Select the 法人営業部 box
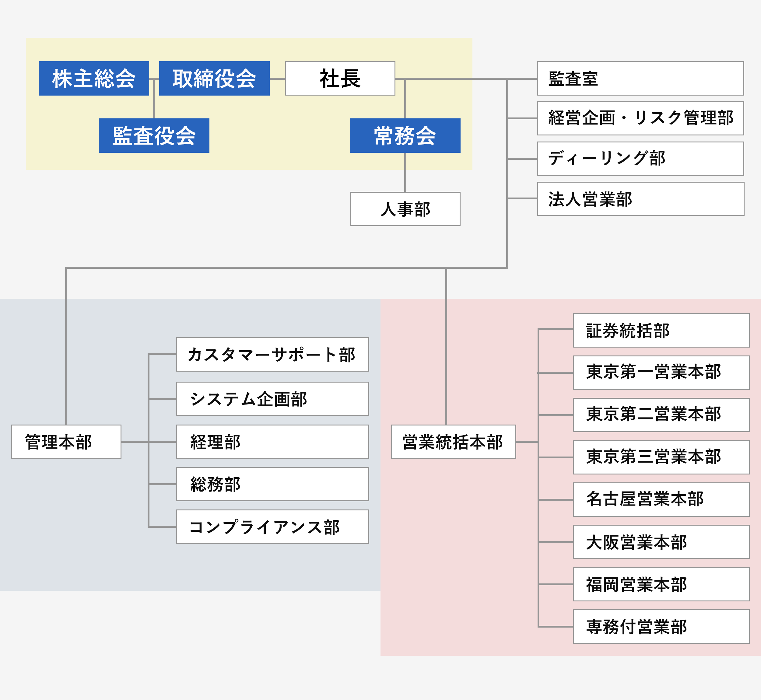 [640, 199]
